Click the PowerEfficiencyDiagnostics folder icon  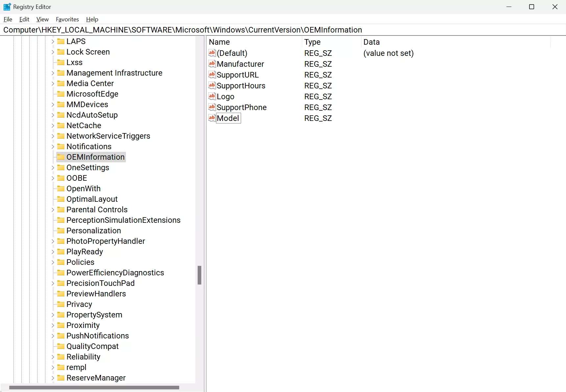pos(61,272)
